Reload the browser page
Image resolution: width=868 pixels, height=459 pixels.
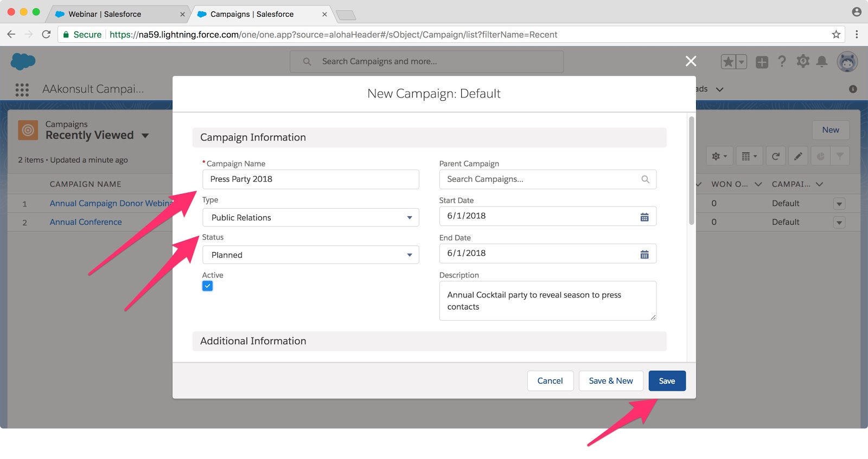click(x=46, y=34)
